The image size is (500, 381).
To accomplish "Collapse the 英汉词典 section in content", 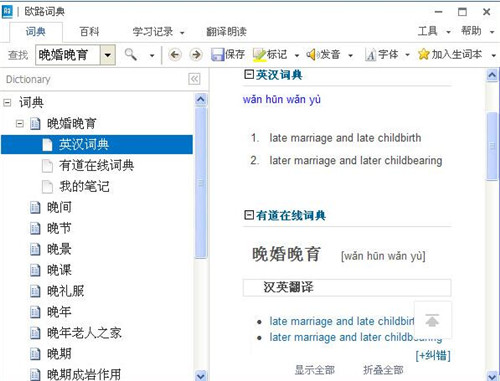I will click(248, 74).
